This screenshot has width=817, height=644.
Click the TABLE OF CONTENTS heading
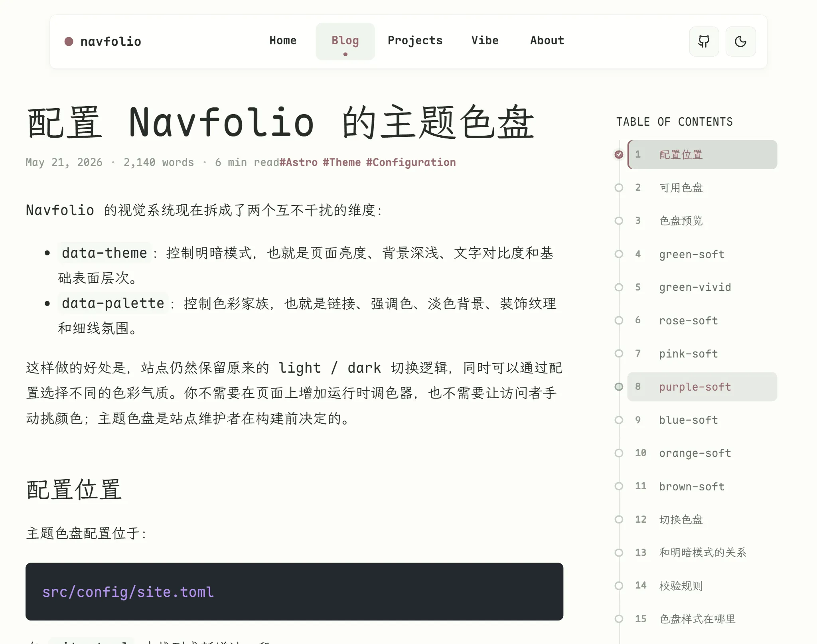675,122
